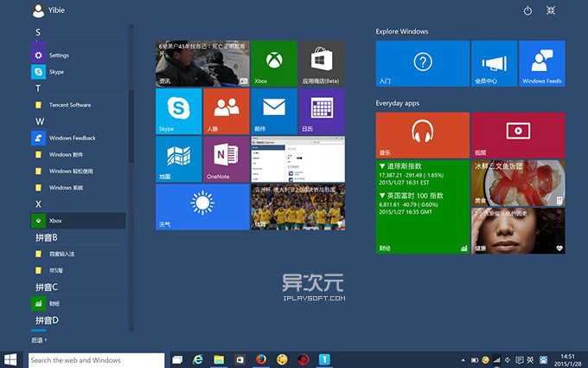Open the white settings screenshot tile
This screenshot has width=588, height=368.
(298, 159)
